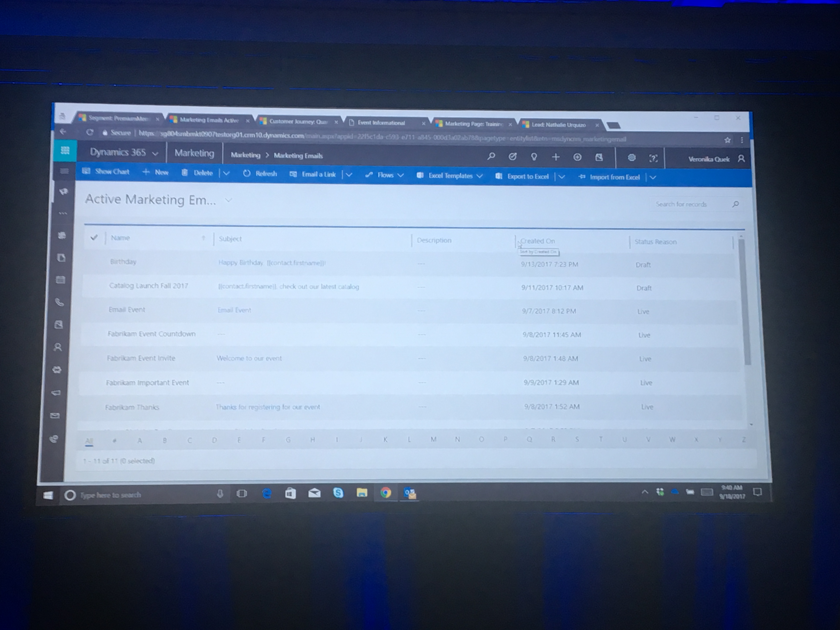Screen dimensions: 840x630
Task: Open the Fabrikam Event Countdown record
Action: pos(151,334)
